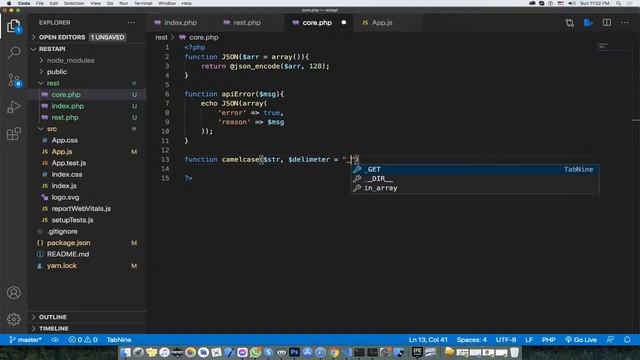Go to line via Ln 13, Col 41
Screen dimensions: 640x360
click(x=428, y=340)
